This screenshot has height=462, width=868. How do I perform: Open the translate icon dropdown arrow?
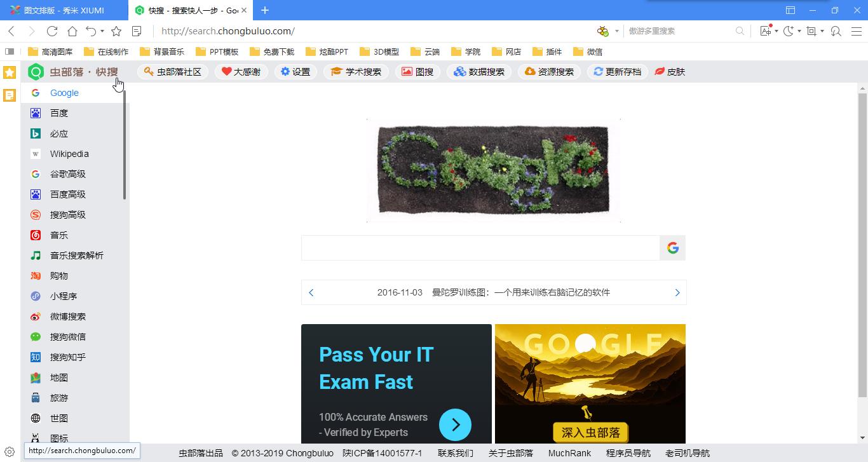coord(776,31)
